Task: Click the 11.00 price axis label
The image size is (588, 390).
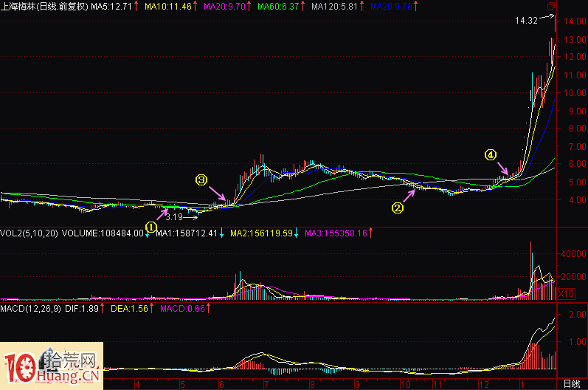Action: coord(575,75)
